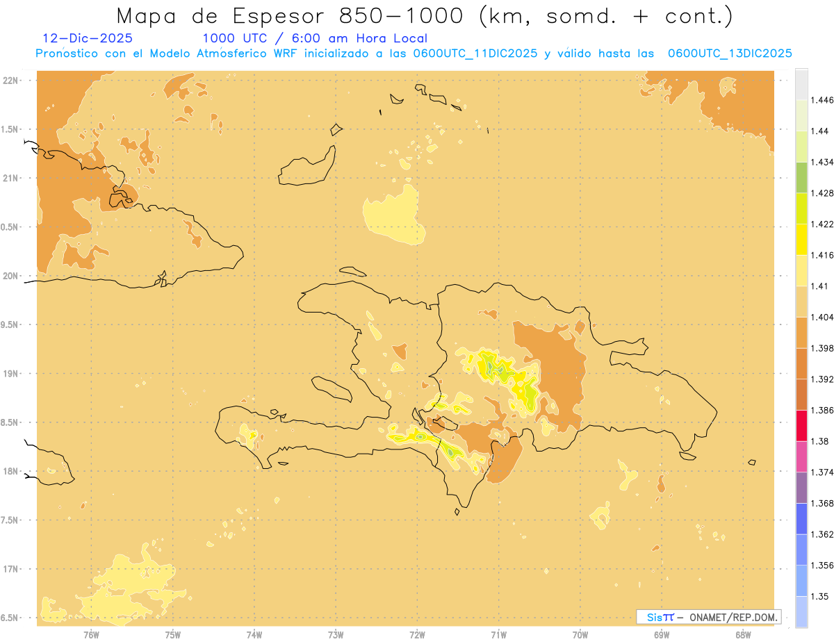Screen dimensions: 834x644
Task: Click the legend value 1.434
Action: [x=823, y=162]
